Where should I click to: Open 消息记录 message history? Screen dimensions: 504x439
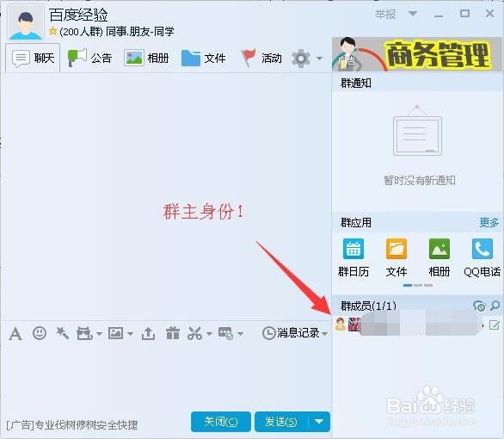(x=292, y=333)
